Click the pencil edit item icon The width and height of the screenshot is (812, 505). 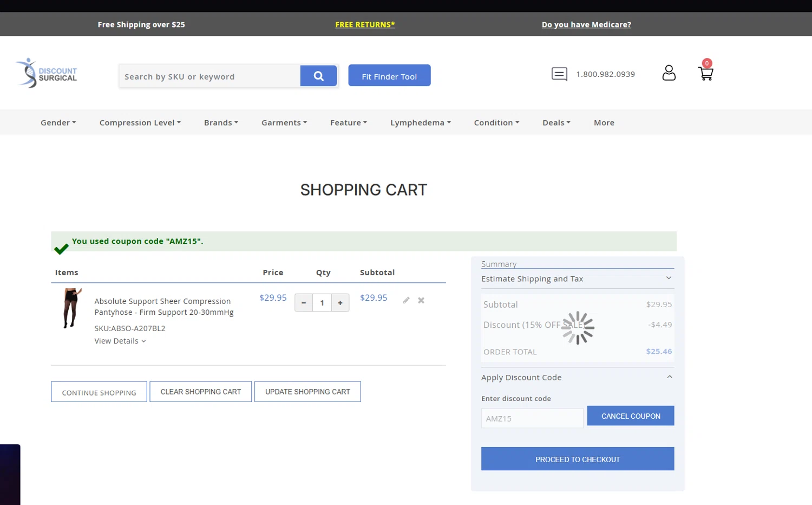click(x=406, y=300)
